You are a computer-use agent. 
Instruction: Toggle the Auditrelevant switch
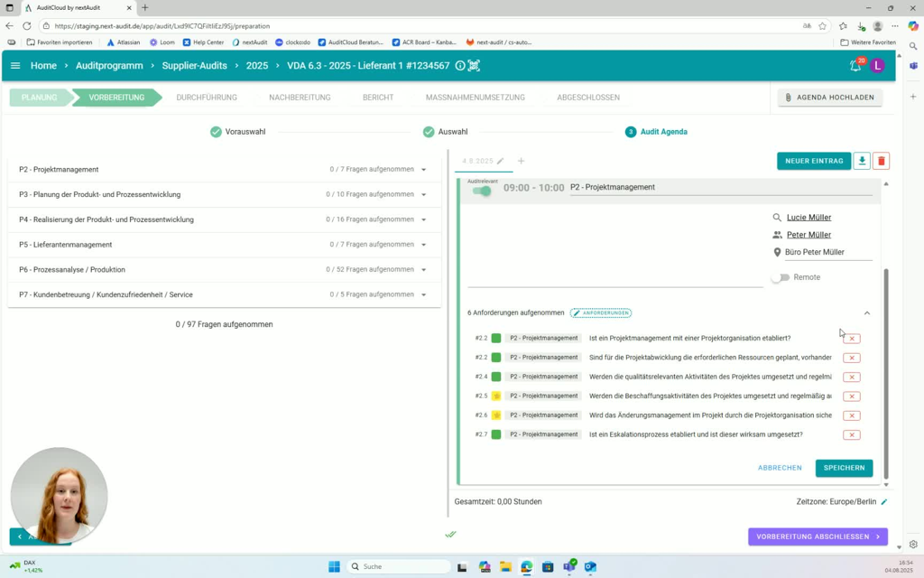tap(483, 191)
